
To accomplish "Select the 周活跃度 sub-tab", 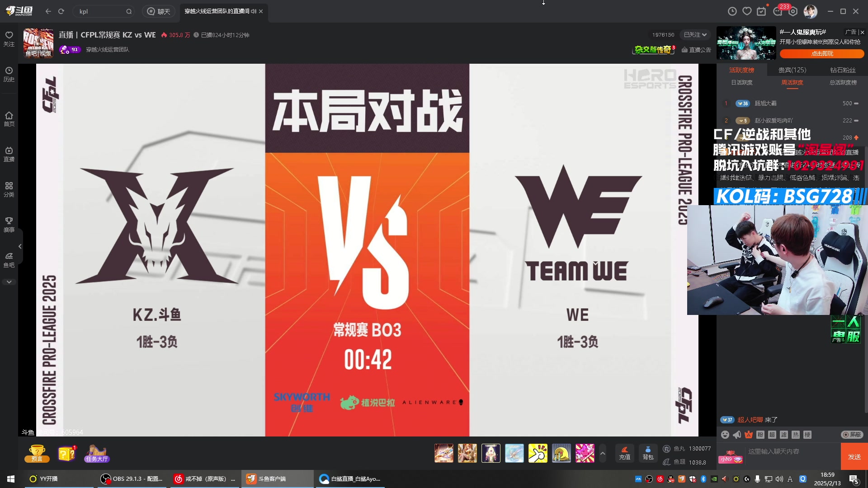I will pyautogui.click(x=792, y=83).
